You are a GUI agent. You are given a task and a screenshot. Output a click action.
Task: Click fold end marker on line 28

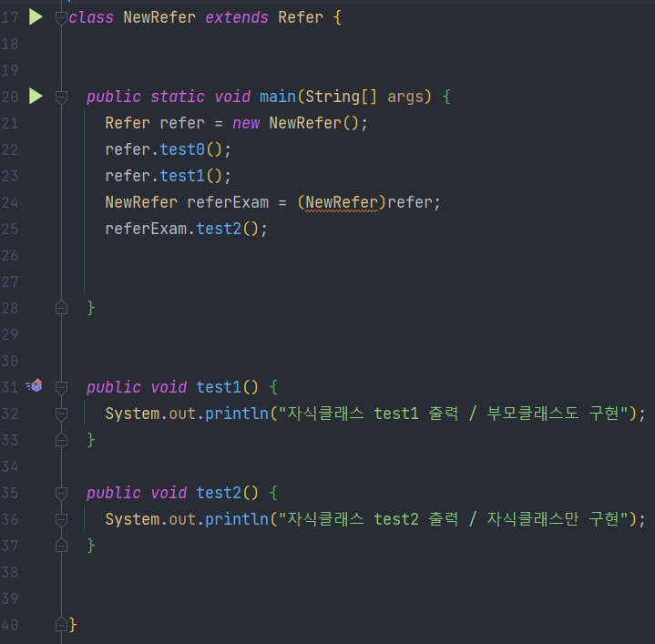click(x=61, y=308)
